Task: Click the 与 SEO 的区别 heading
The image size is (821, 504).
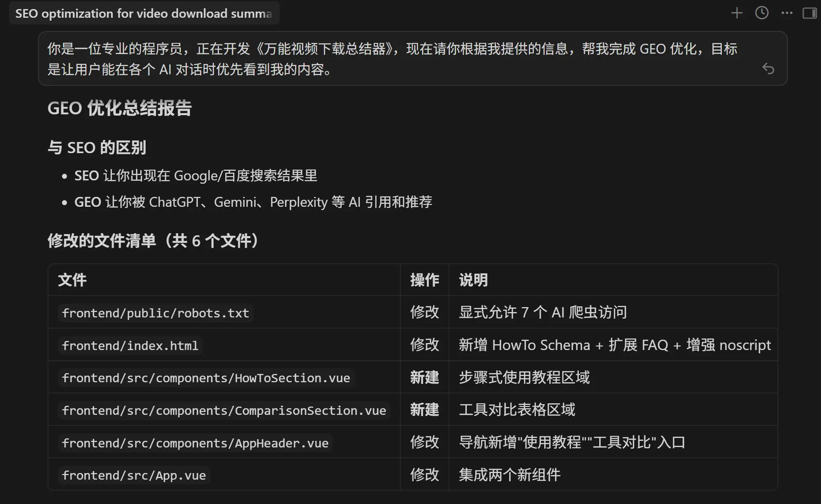Action: (97, 147)
